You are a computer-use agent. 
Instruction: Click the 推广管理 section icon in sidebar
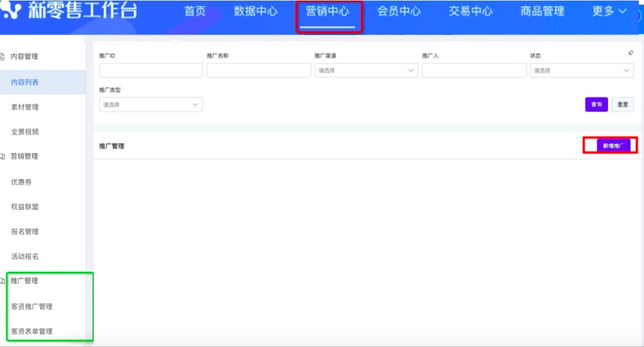click(2, 281)
